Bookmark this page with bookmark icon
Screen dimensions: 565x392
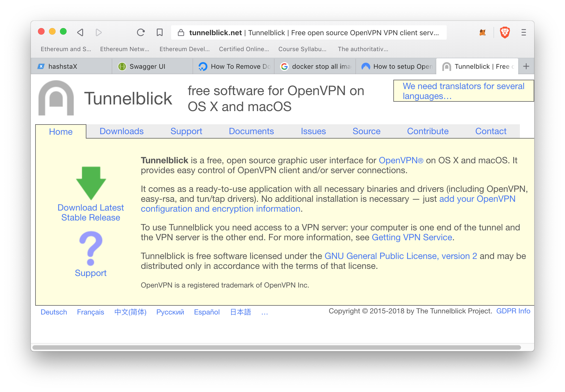pos(160,32)
